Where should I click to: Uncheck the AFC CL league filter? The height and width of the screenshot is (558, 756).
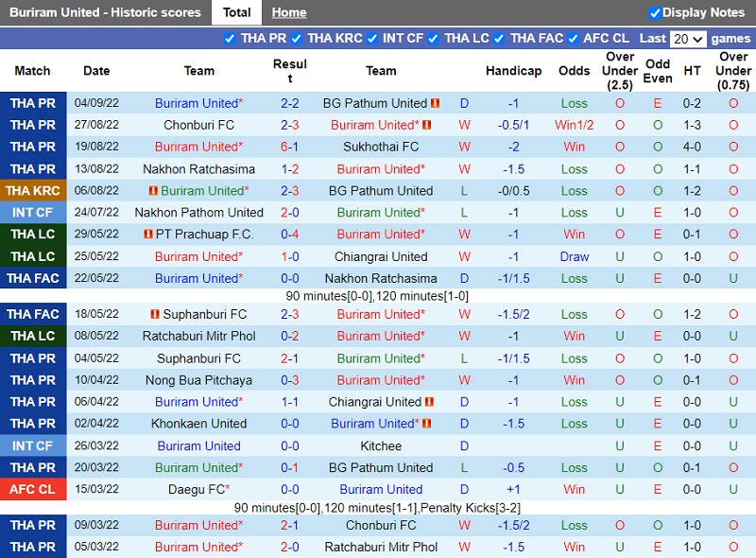(x=573, y=39)
